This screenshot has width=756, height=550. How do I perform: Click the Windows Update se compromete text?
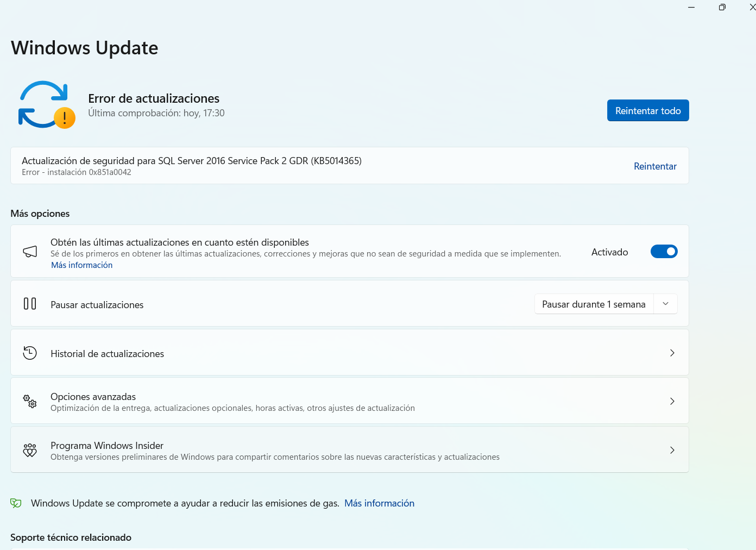185,503
